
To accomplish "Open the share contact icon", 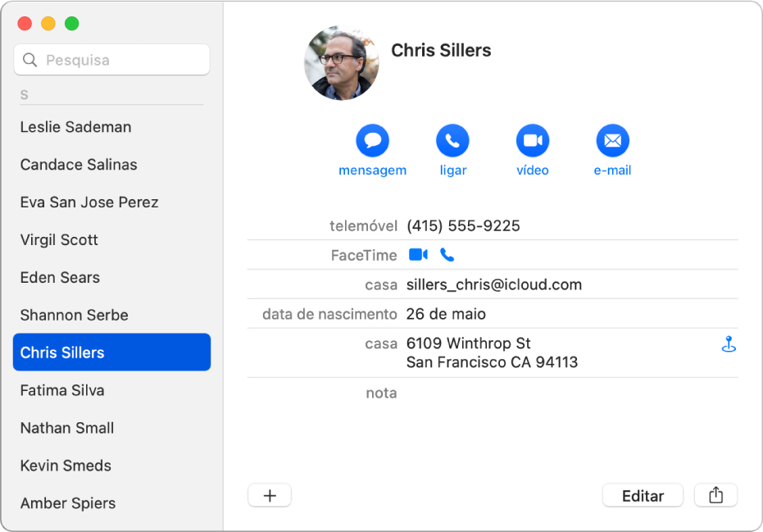I will [x=716, y=495].
